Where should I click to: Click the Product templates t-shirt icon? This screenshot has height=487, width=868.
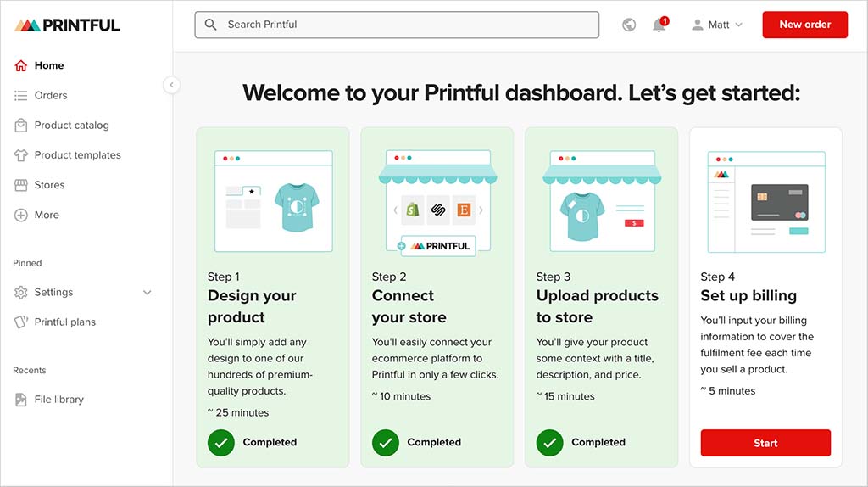coord(21,155)
